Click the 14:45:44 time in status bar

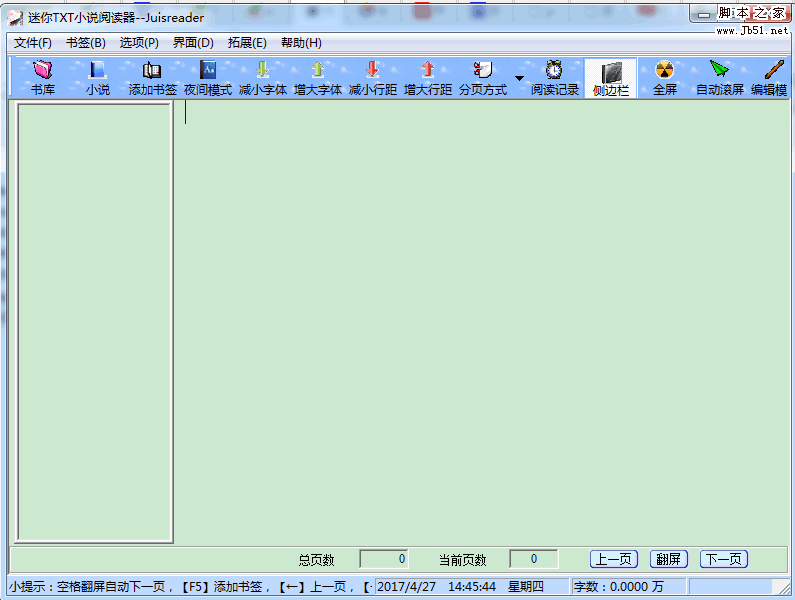tap(472, 587)
